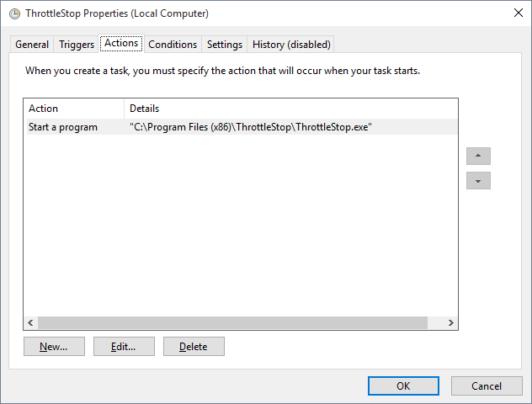Image resolution: width=532 pixels, height=404 pixels.
Task: Click the Edit... button
Action: click(124, 346)
